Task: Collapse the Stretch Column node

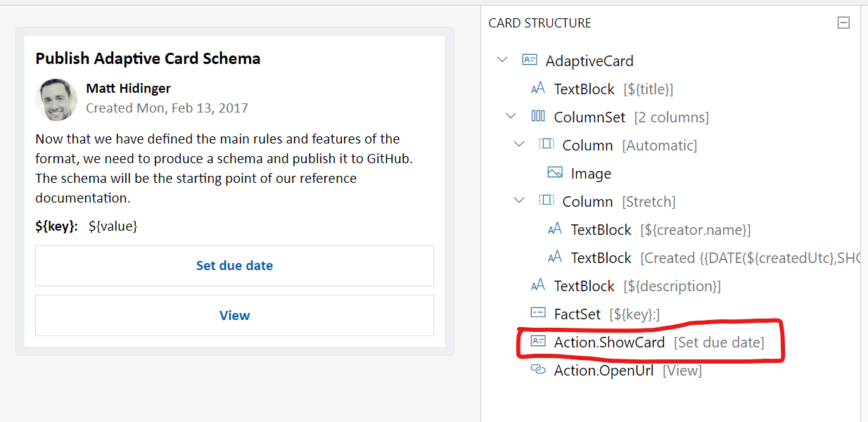Action: pos(519,200)
